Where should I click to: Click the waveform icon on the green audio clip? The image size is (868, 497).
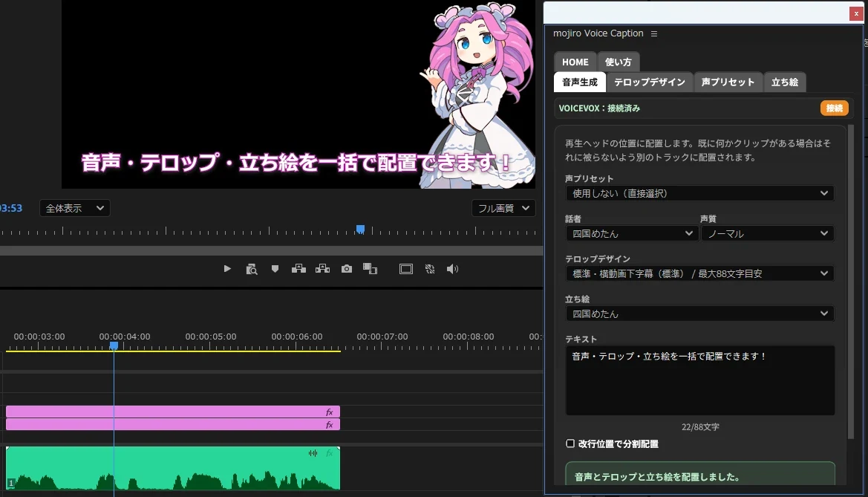(313, 453)
